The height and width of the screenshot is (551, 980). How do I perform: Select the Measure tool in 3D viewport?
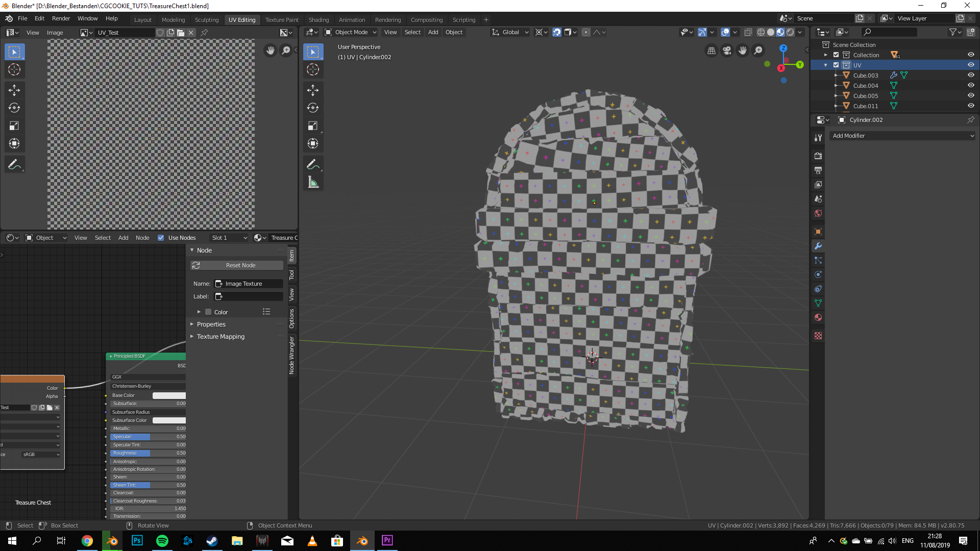(x=313, y=182)
